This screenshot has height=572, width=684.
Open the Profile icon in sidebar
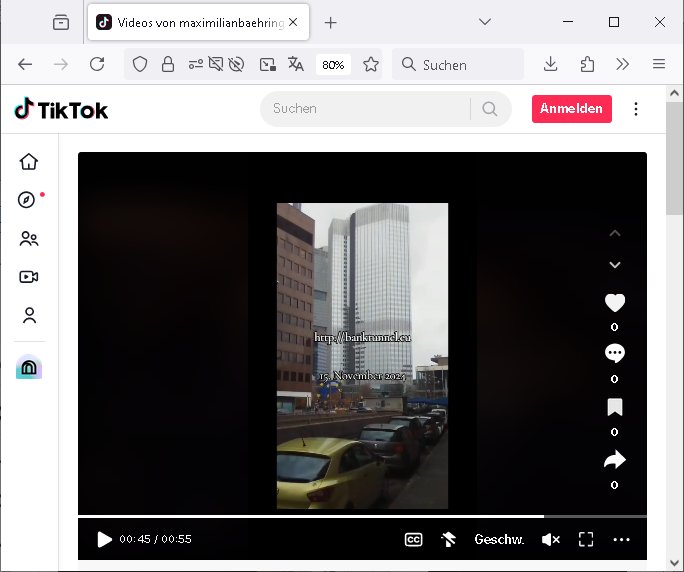[29, 316]
